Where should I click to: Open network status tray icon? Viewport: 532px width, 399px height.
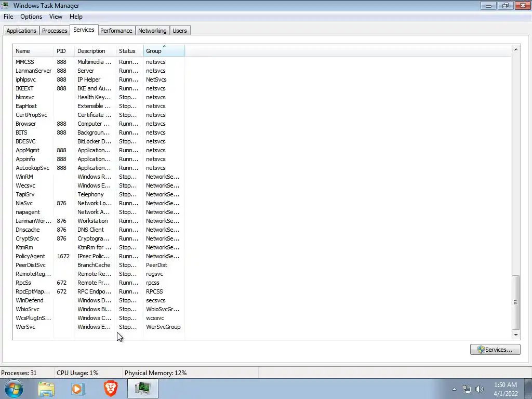467,389
